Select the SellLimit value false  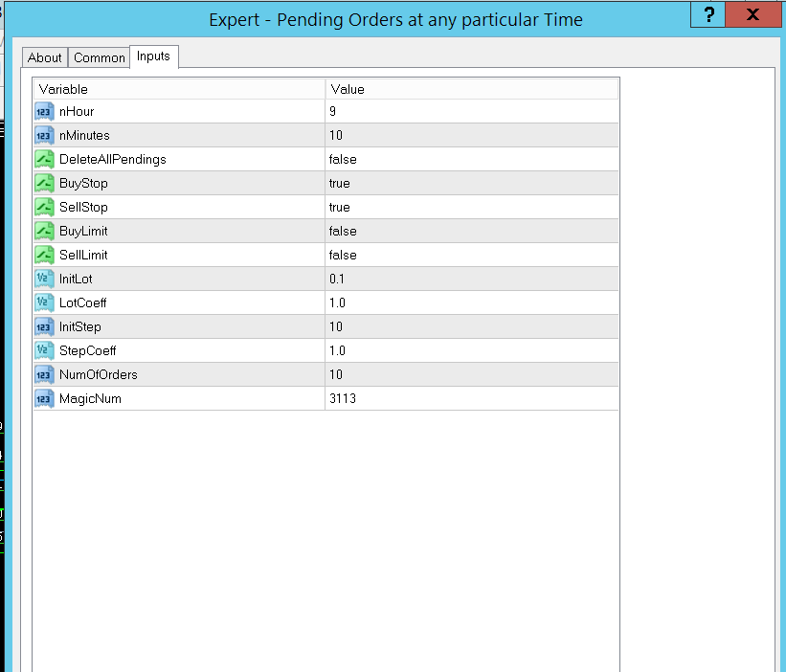(343, 255)
